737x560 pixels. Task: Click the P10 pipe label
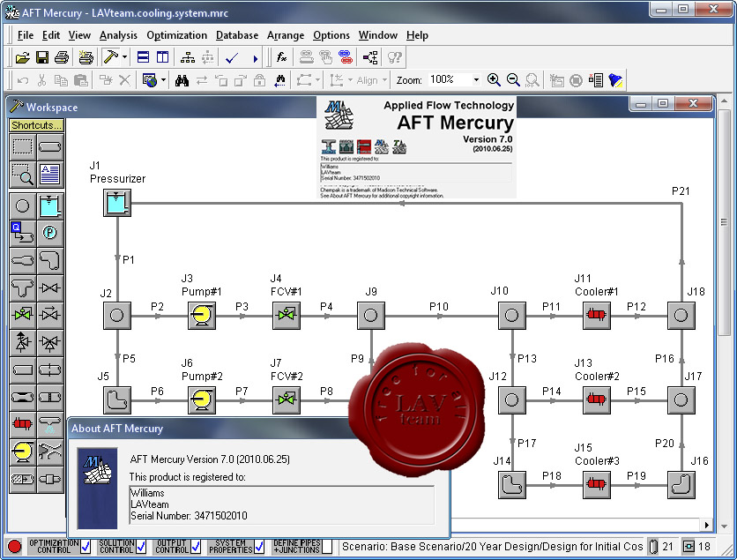tap(438, 307)
